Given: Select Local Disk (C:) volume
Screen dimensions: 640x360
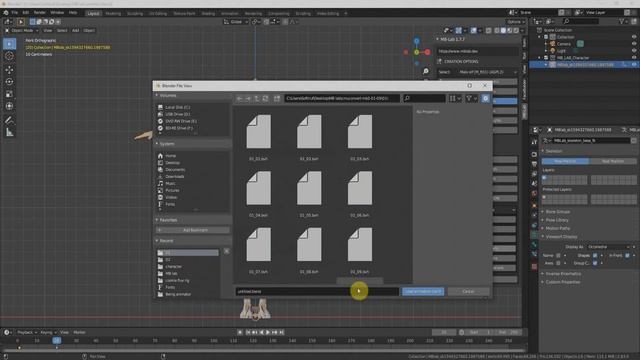Looking at the screenshot, I should click(x=178, y=107).
